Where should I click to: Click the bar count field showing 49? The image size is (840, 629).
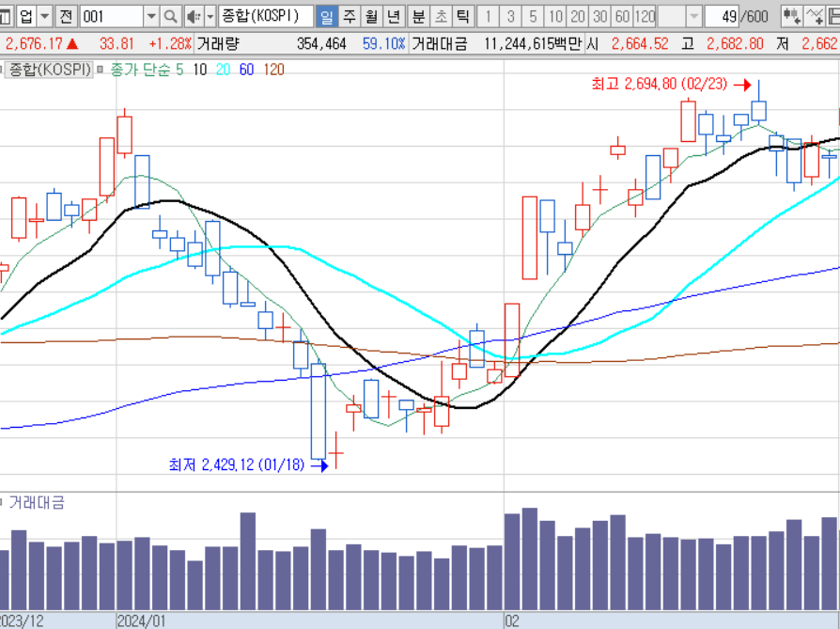click(723, 17)
